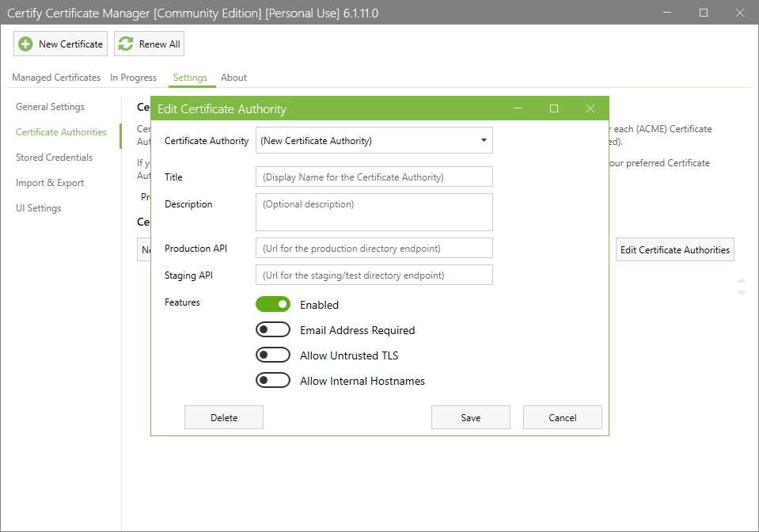The image size is (759, 532).
Task: Click the green plus New Certificate icon
Action: click(x=25, y=44)
